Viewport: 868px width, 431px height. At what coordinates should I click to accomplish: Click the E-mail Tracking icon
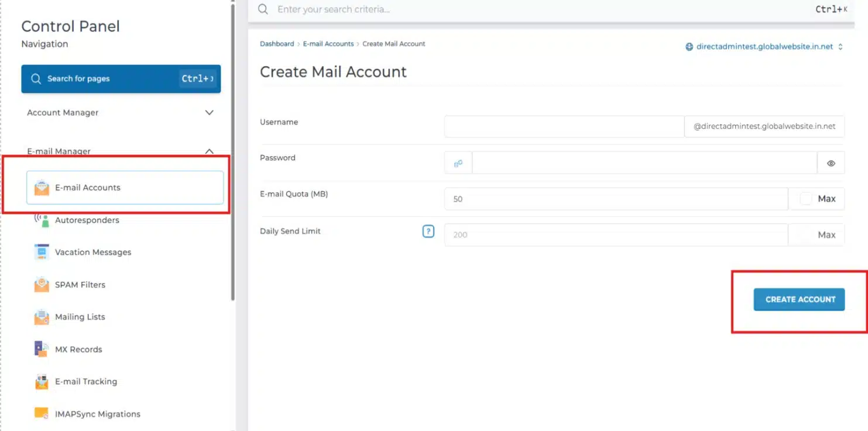41,381
